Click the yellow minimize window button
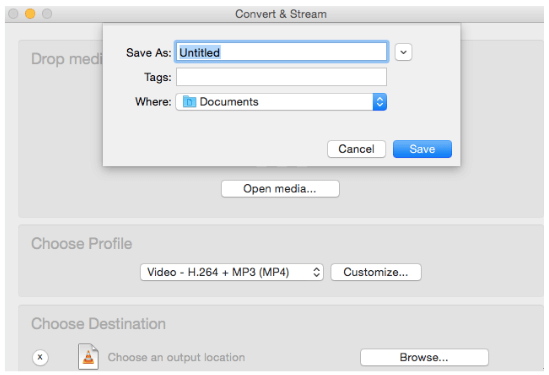This screenshot has width=549, height=375. [x=30, y=14]
